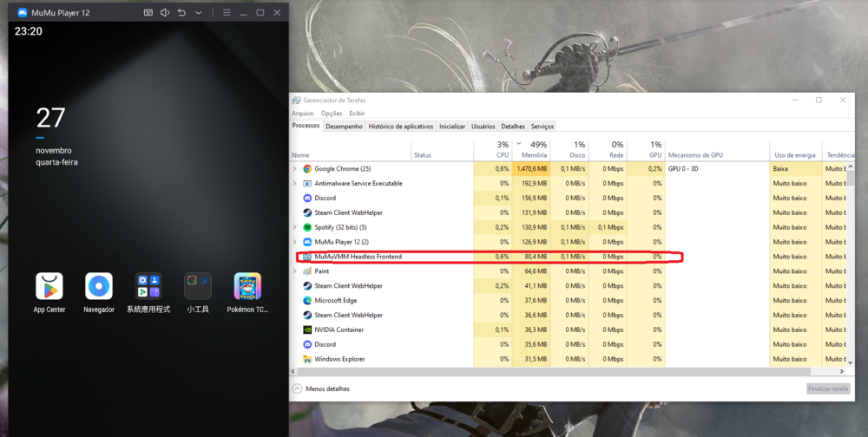Sort by the Memória column header
Viewport: 868px width, 437px height.
[x=531, y=149]
